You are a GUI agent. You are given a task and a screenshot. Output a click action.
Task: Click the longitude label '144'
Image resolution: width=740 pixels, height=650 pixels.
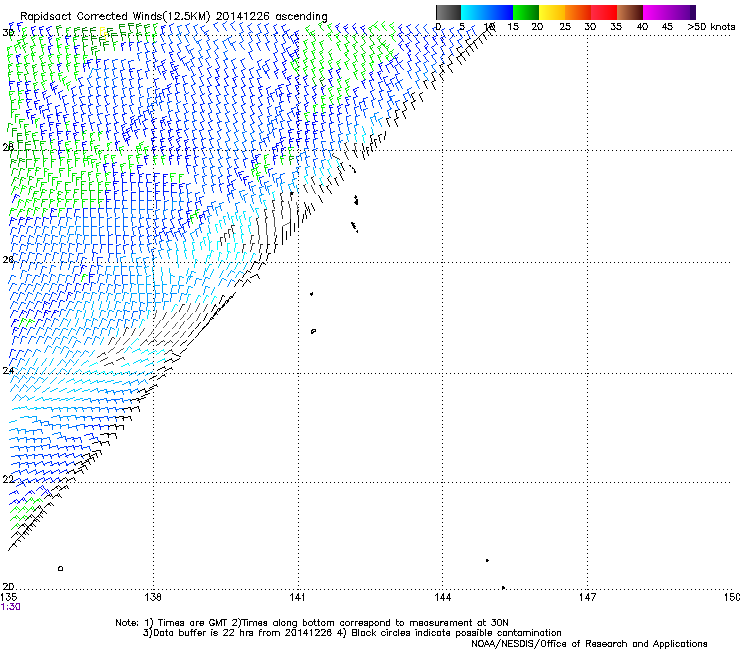tap(442, 597)
